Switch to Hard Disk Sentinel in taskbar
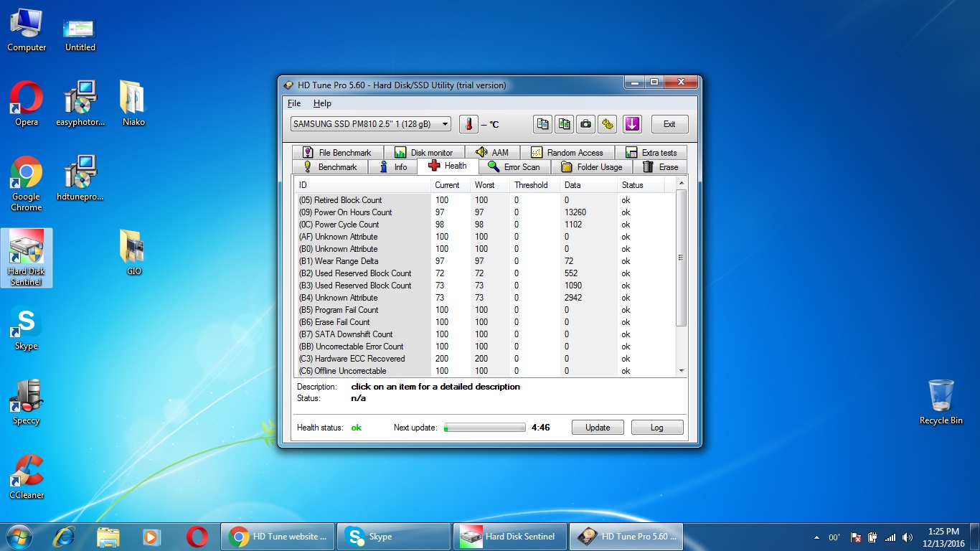Screen dimensions: 980x551 [510, 537]
